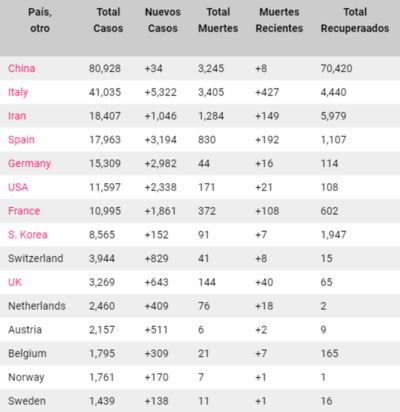Screen dimensions: 400x412
Task: Open the S. Korea country link
Action: pyautogui.click(x=28, y=235)
